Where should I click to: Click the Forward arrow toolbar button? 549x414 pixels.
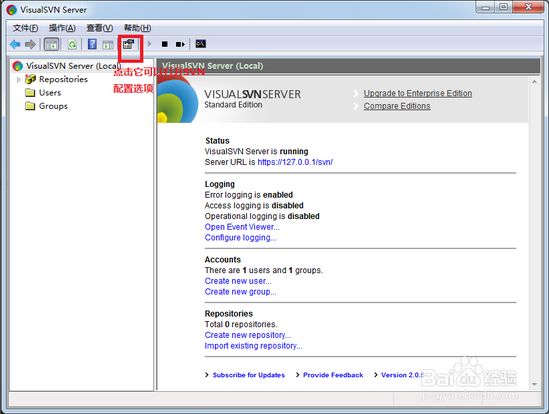(30, 44)
